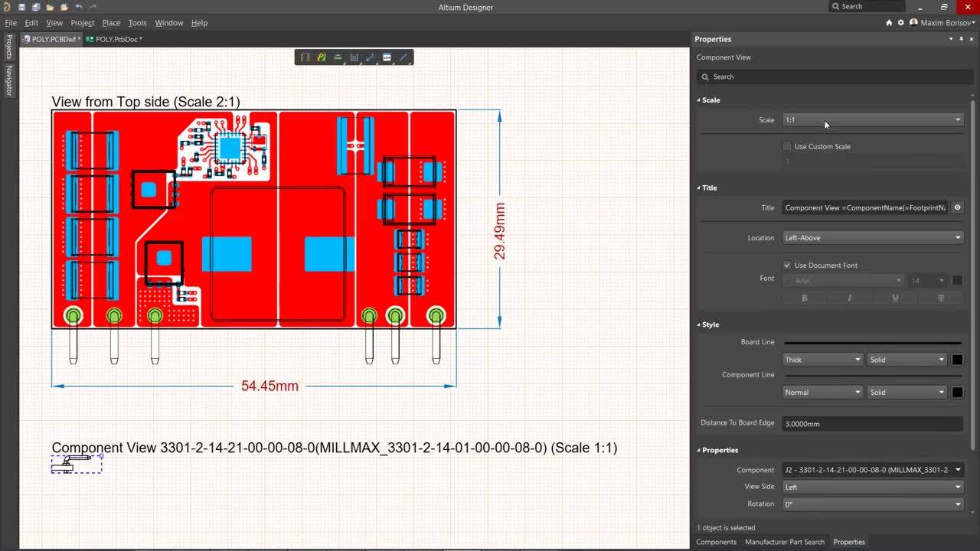Click the Distance To Board Edge field
The width and height of the screenshot is (980, 551).
872,423
